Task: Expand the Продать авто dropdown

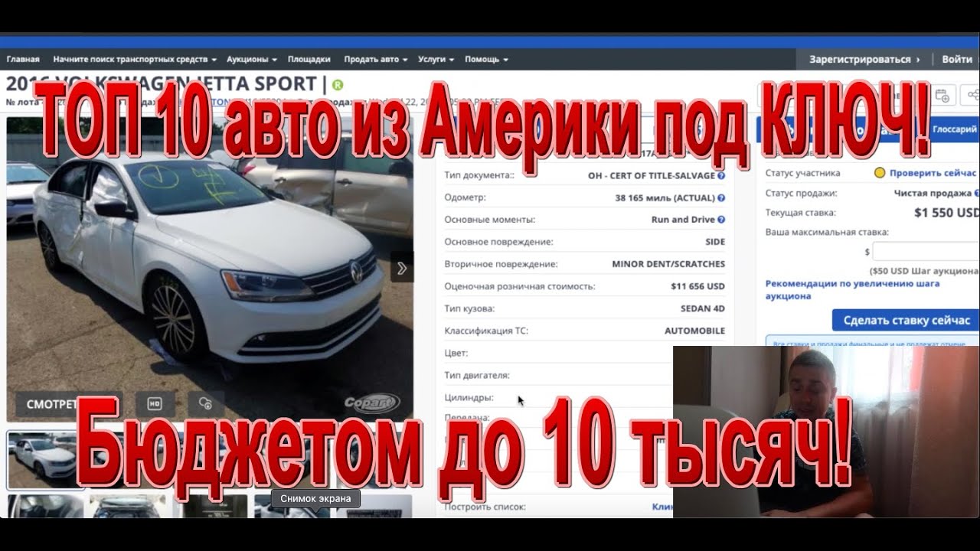Action: pos(375,59)
